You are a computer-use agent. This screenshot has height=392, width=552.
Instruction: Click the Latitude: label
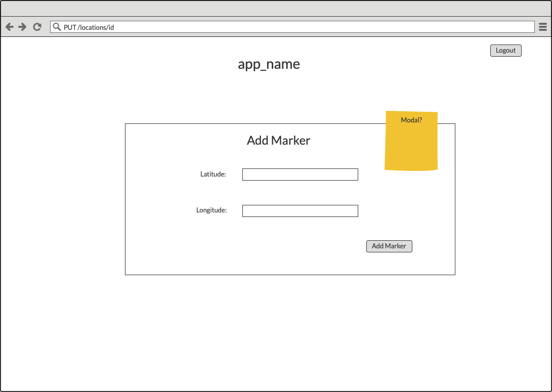[213, 174]
